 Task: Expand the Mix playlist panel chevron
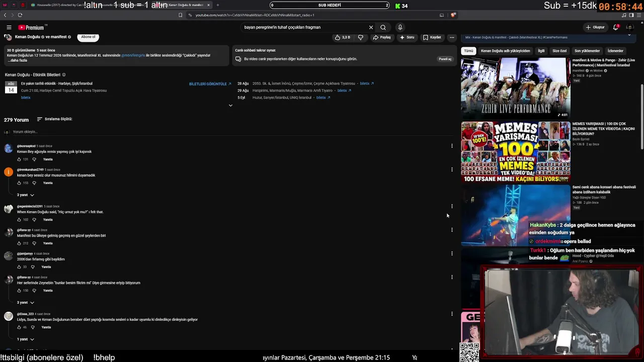pos(629,35)
